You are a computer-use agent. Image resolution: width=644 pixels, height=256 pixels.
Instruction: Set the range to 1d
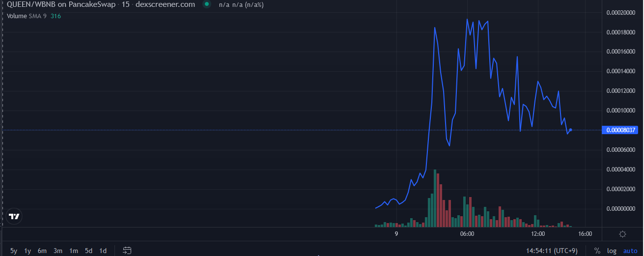pyautogui.click(x=103, y=251)
